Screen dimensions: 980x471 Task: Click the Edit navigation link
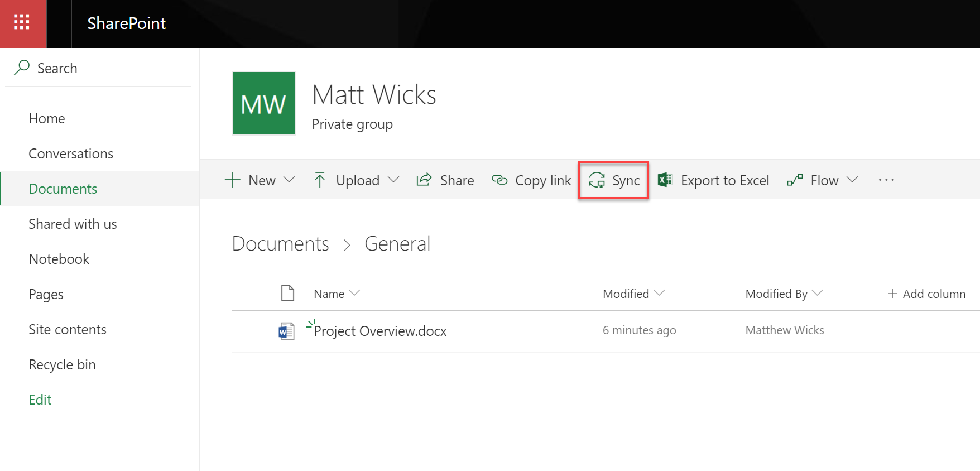[40, 400]
